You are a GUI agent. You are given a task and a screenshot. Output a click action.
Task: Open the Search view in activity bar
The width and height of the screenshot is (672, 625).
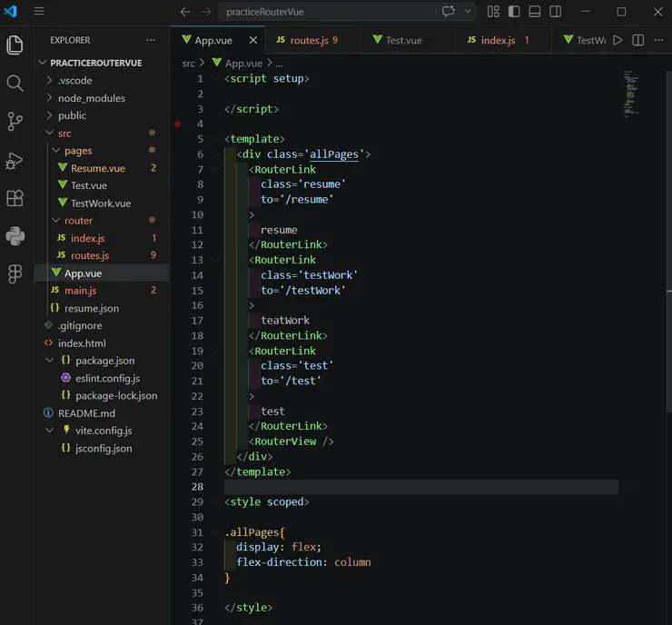(x=15, y=84)
